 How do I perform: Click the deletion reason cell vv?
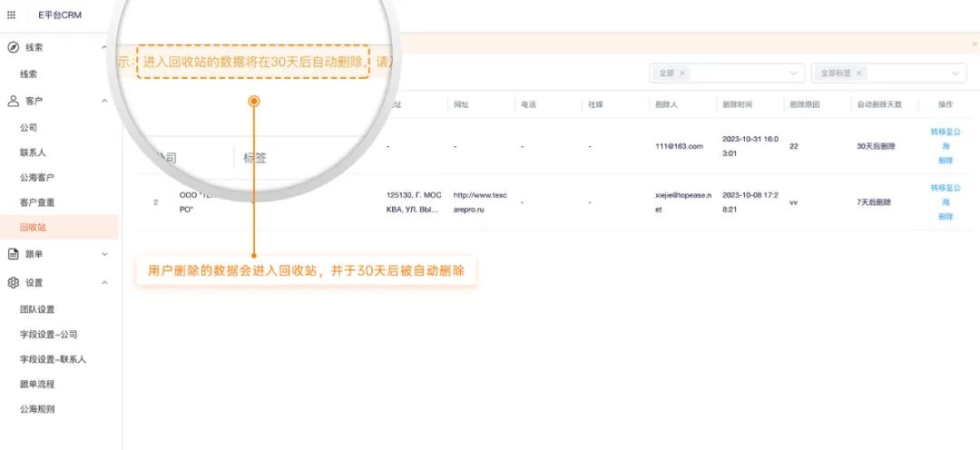pos(794,202)
